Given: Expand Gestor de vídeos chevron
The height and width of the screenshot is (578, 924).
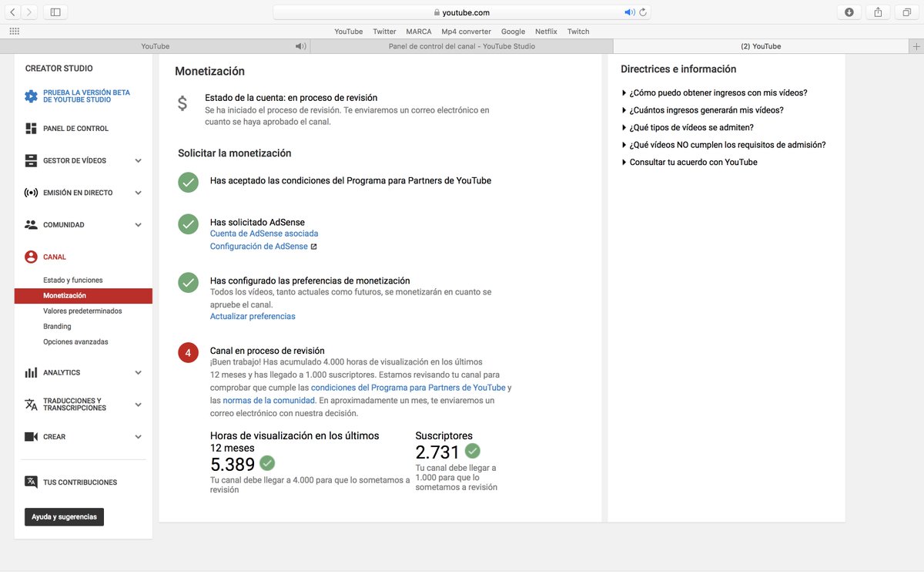Looking at the screenshot, I should coord(139,161).
